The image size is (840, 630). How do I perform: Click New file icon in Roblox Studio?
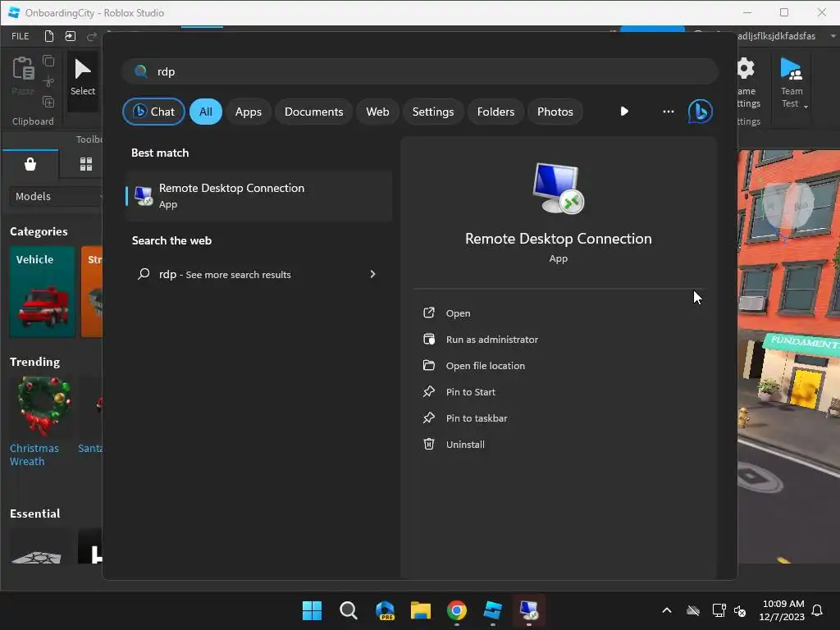coord(48,36)
